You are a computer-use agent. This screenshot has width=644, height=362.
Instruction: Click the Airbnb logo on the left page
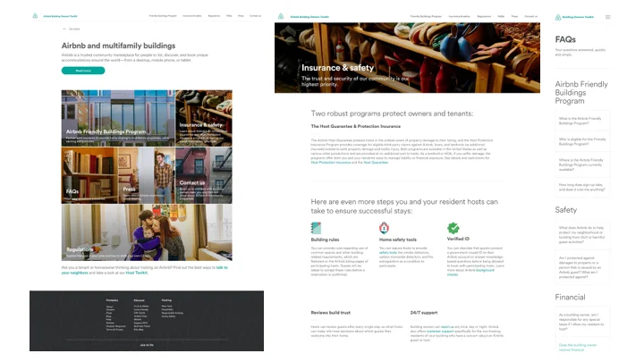click(35, 16)
